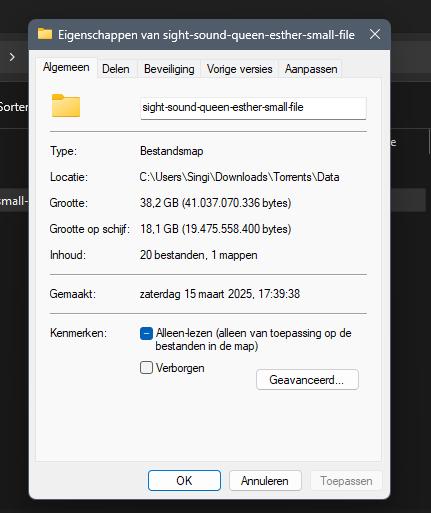Click inside the folder name text field
This screenshot has height=513, width=431.
point(253,108)
